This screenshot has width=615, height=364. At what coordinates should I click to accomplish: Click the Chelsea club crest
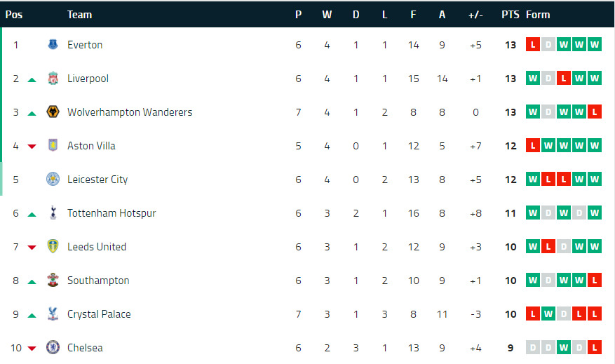coord(53,348)
